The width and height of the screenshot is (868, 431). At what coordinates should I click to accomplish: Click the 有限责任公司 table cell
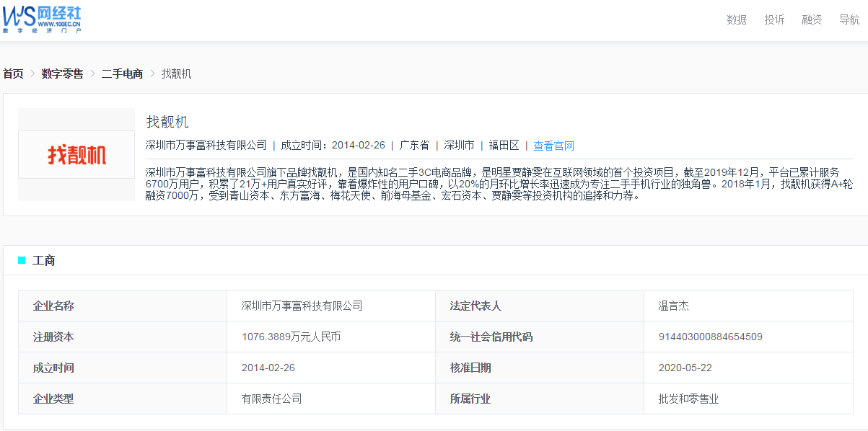point(271,399)
